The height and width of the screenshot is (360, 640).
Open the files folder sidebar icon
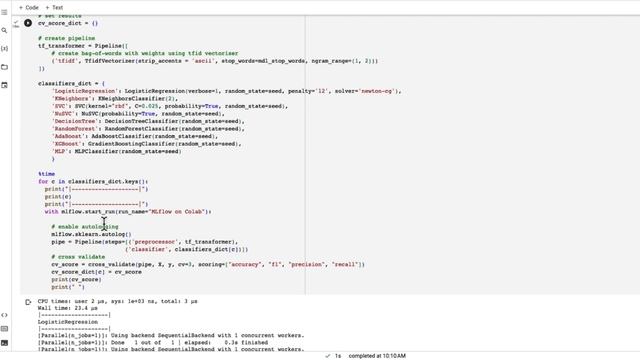4,67
